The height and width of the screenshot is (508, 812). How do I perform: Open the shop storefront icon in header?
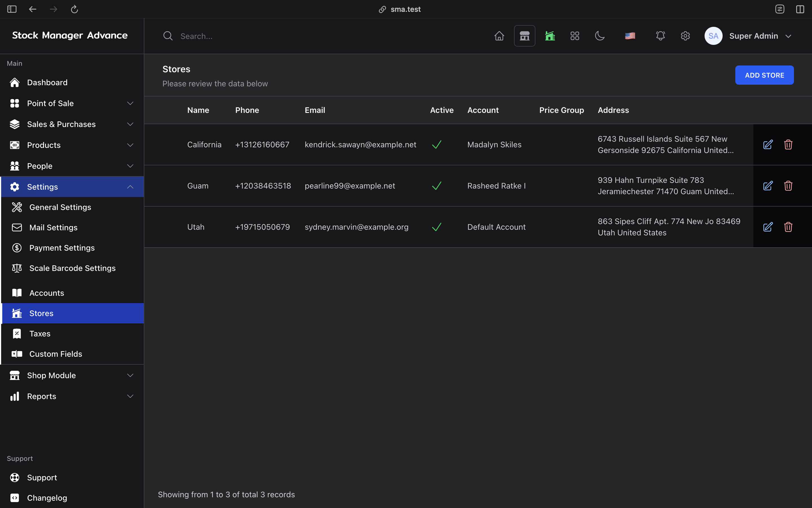click(524, 36)
